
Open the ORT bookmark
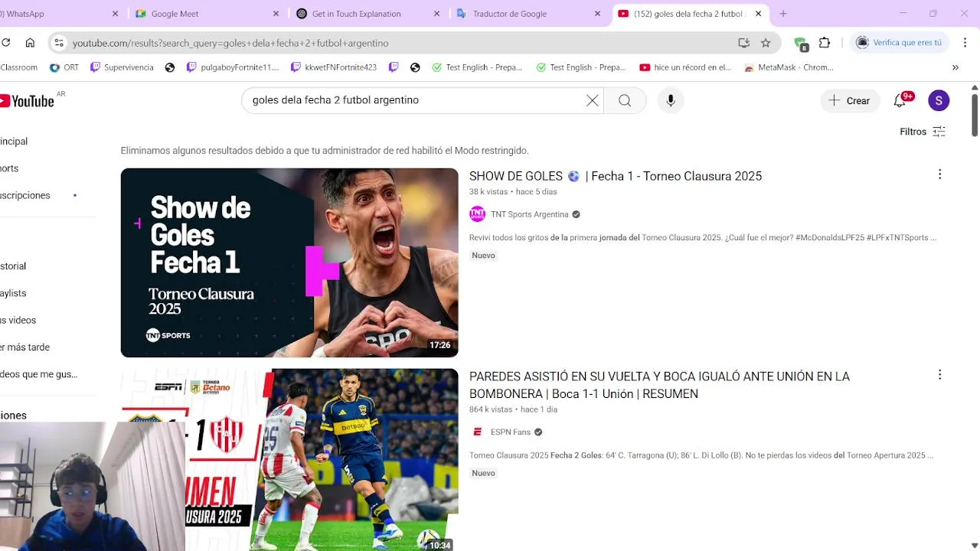coord(64,67)
